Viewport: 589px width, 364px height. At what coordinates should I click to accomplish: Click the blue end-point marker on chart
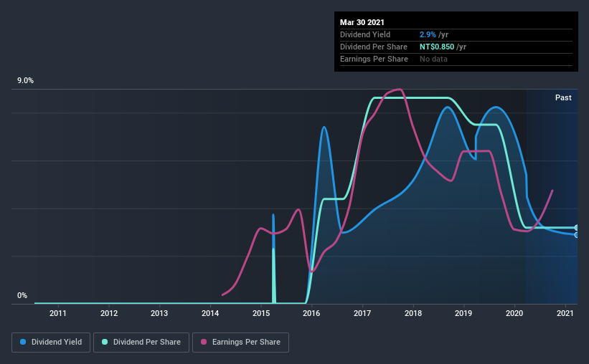(x=577, y=235)
